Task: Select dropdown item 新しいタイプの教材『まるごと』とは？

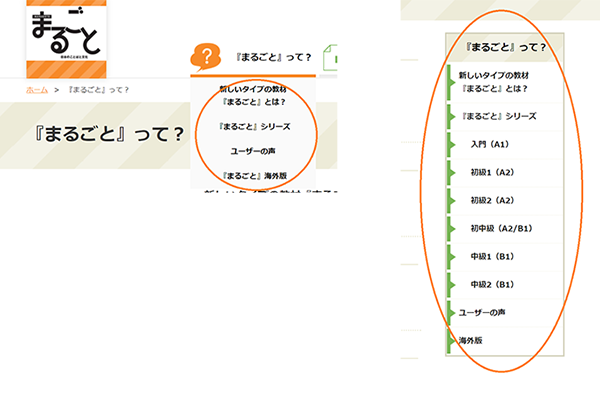Action: [x=253, y=95]
